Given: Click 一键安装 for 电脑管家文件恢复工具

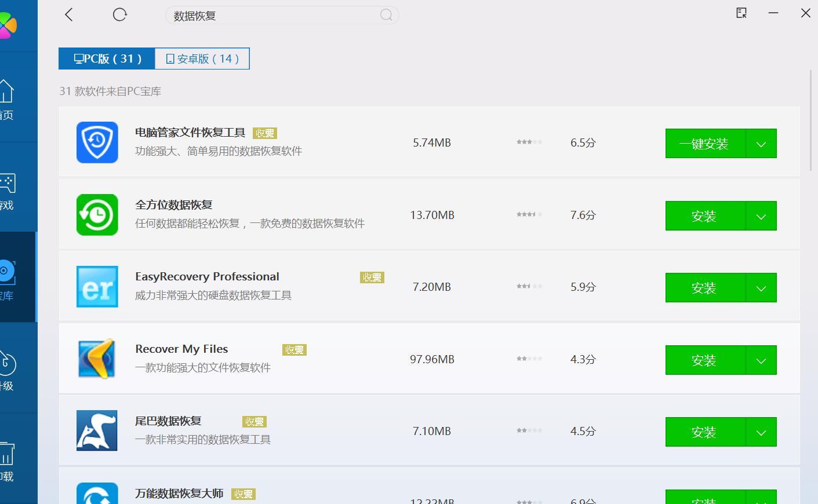Looking at the screenshot, I should 705,144.
